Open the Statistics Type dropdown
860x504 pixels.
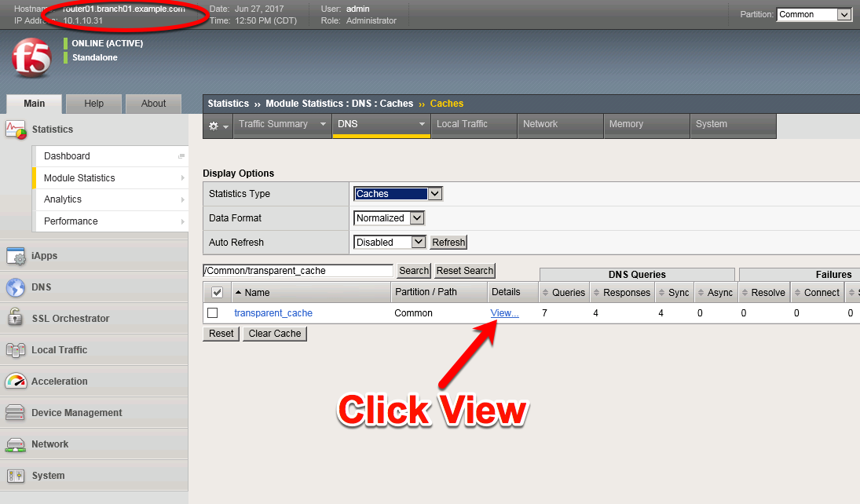click(x=398, y=194)
